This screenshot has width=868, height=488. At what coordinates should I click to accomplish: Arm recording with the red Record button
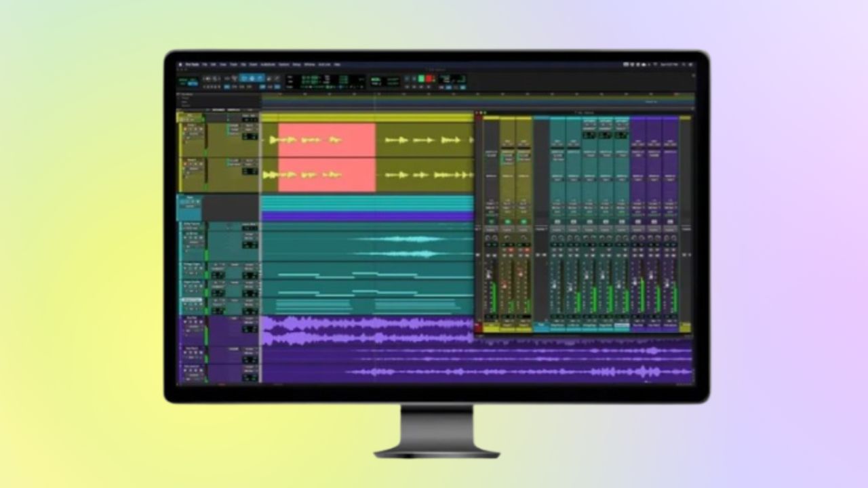tap(429, 79)
